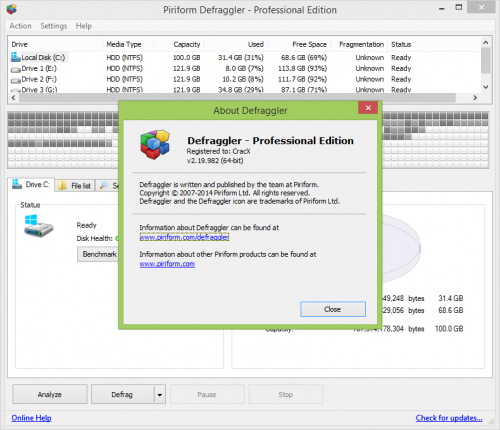
Task: Open the www.piriform.com/defraggler link
Action: 184,237
